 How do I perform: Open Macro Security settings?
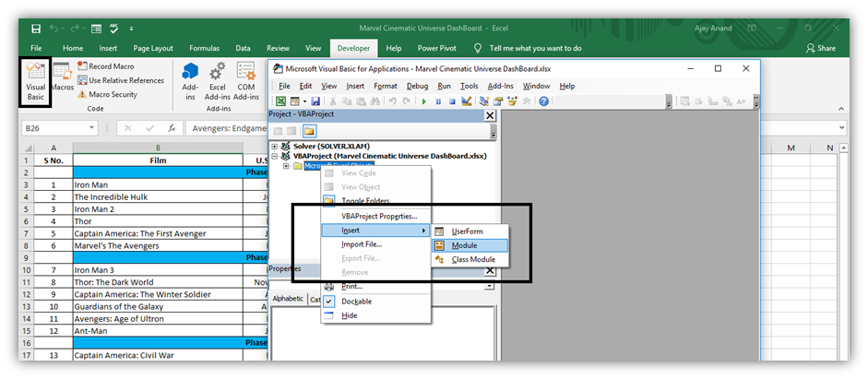click(x=107, y=95)
